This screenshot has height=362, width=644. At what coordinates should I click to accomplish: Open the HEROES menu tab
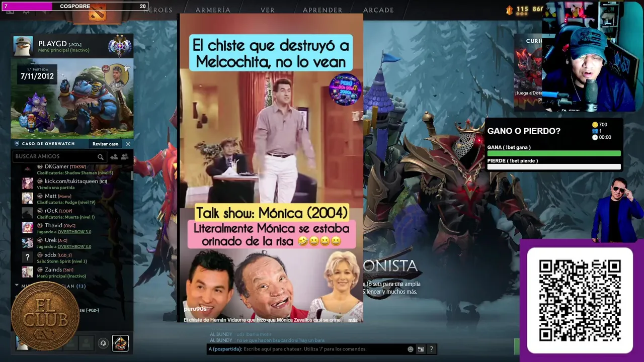point(157,10)
